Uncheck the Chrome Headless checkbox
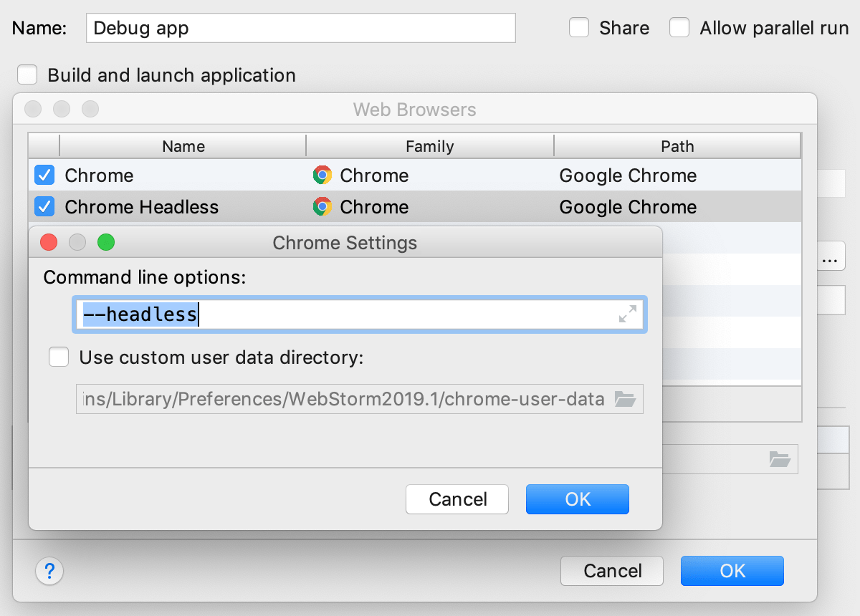This screenshot has height=616, width=860. [x=44, y=206]
